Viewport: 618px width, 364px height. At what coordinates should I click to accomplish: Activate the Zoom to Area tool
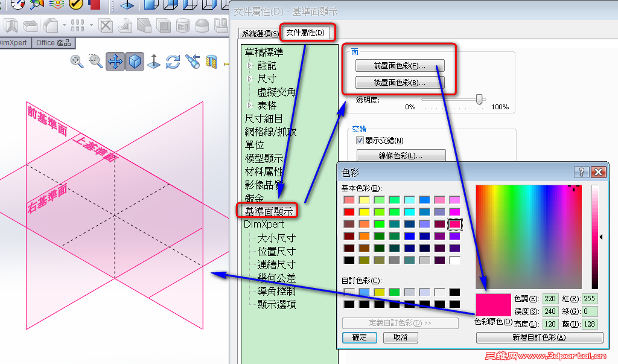click(x=95, y=62)
